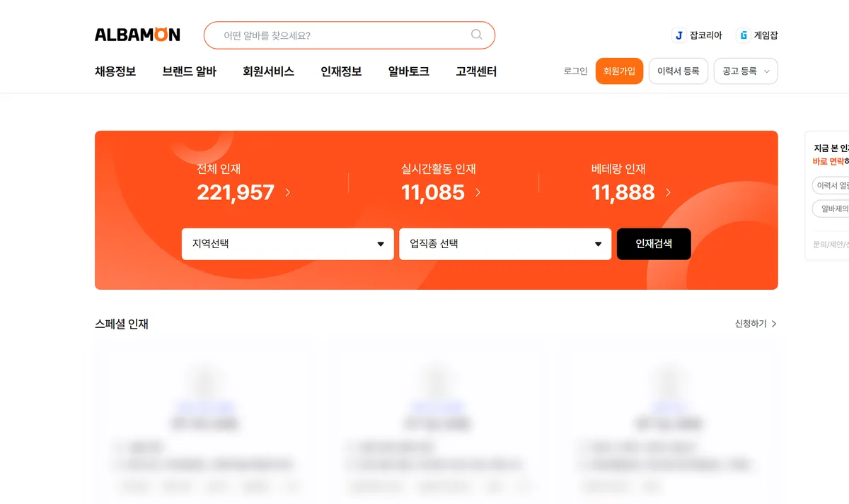Expand the 공고 등록 dropdown
The image size is (849, 504).
(x=746, y=71)
